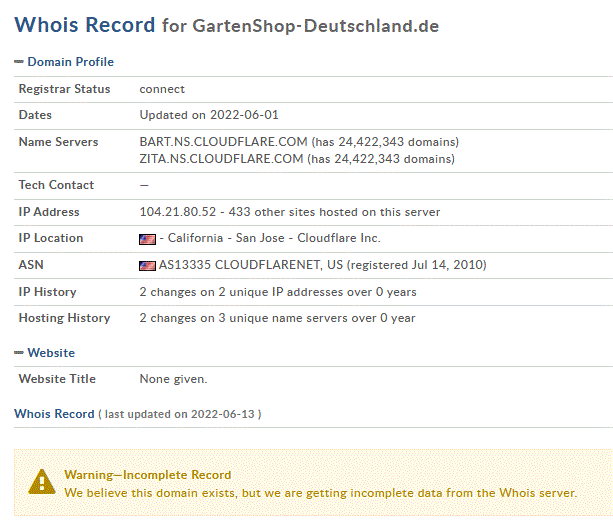Click the US flag in the IP Location row

point(147,239)
